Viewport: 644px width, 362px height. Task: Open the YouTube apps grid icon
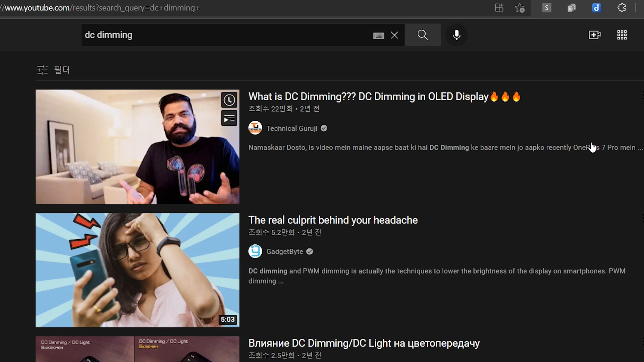[622, 35]
